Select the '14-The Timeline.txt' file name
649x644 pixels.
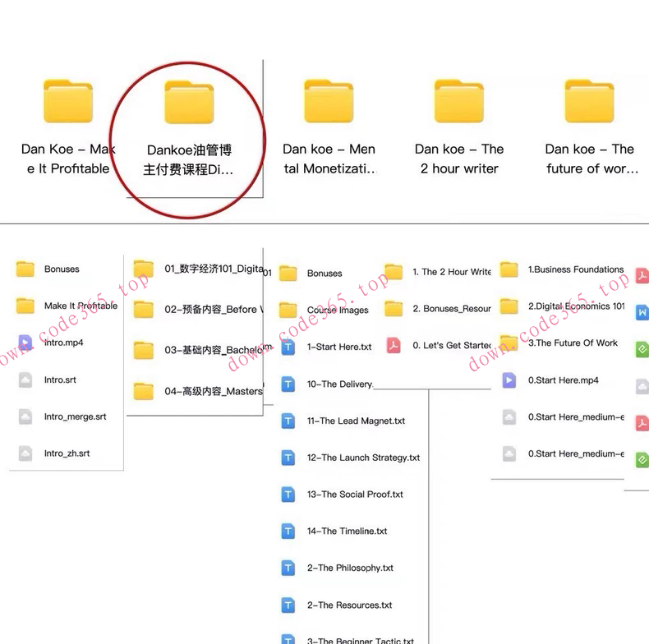tap(347, 531)
